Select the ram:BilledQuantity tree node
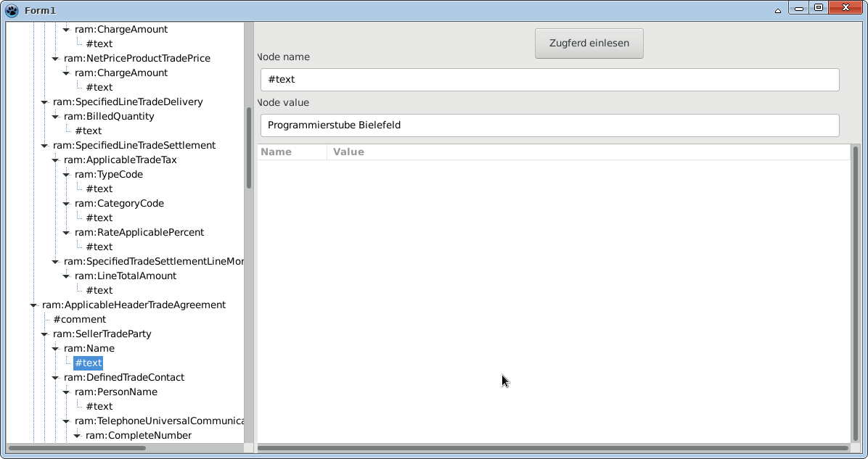Screen dimensions: 868x459 click(109, 116)
